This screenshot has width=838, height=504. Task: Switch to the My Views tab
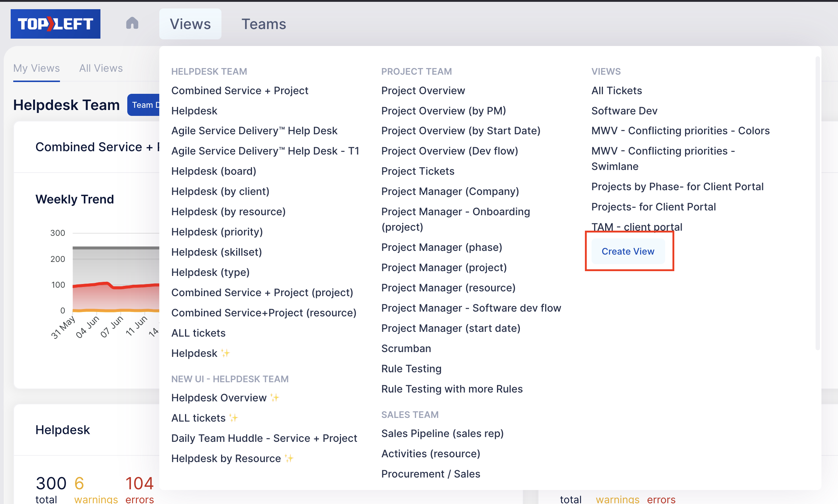[36, 68]
